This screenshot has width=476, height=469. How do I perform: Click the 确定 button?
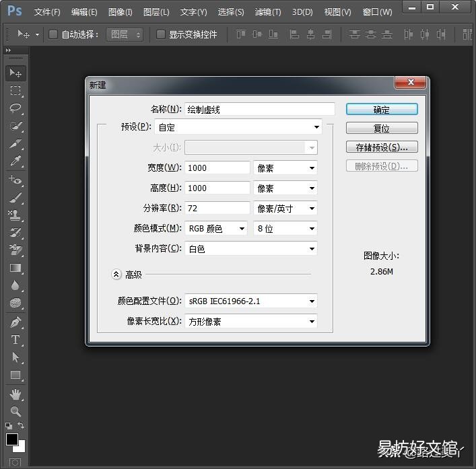(x=382, y=110)
